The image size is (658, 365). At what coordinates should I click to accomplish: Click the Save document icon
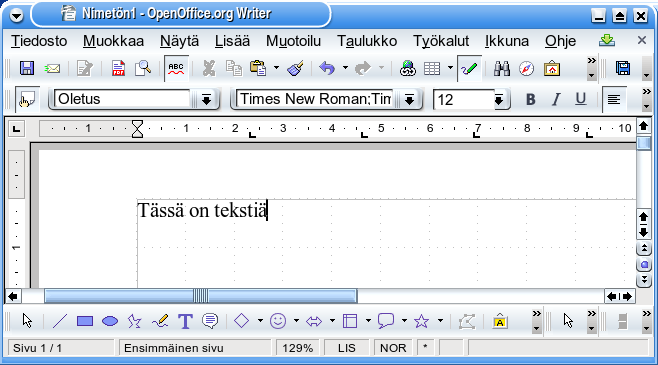click(27, 68)
